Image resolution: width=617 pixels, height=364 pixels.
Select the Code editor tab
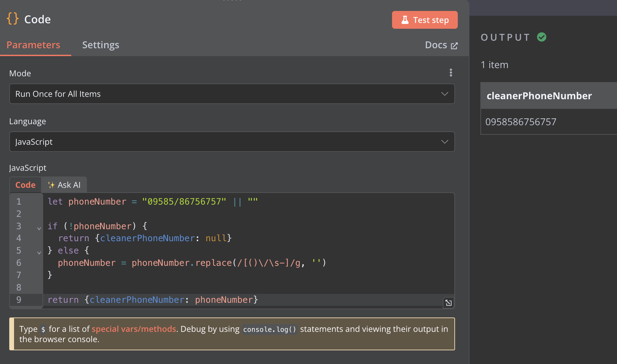[25, 185]
